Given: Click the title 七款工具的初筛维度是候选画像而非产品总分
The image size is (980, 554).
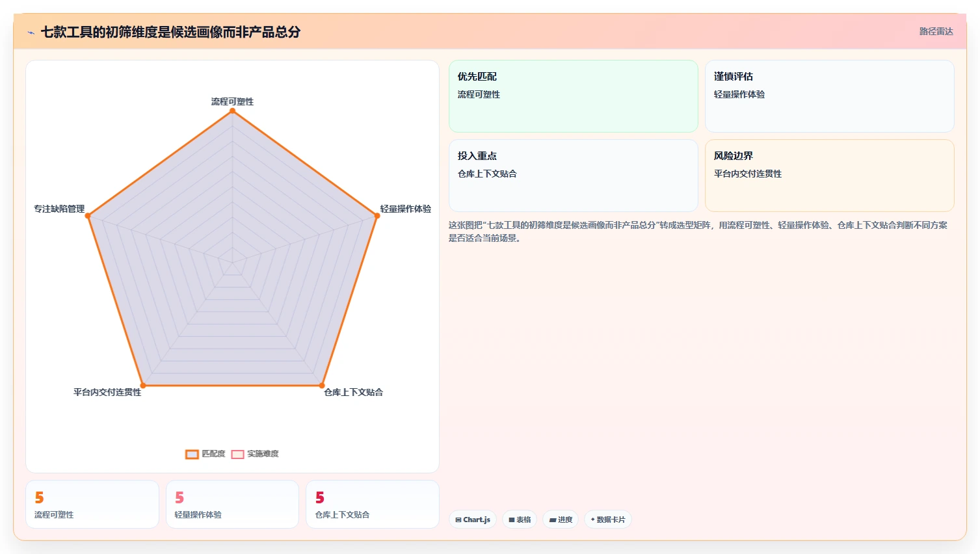Looking at the screenshot, I should pos(170,32).
